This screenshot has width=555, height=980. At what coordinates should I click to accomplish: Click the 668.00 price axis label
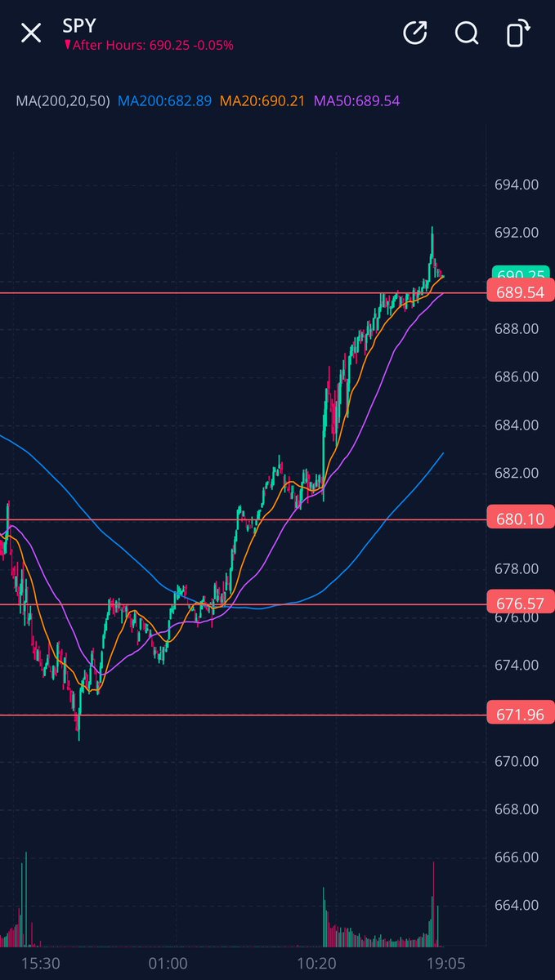click(517, 808)
